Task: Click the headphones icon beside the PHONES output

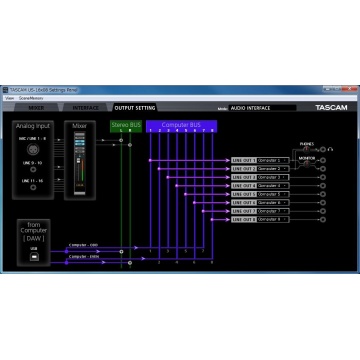Action: (330, 149)
